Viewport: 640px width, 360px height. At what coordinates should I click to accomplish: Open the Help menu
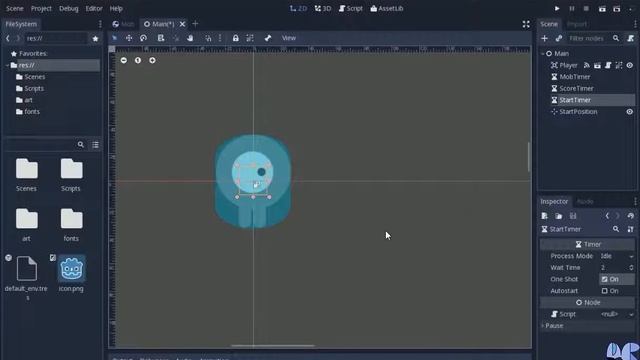click(x=116, y=9)
